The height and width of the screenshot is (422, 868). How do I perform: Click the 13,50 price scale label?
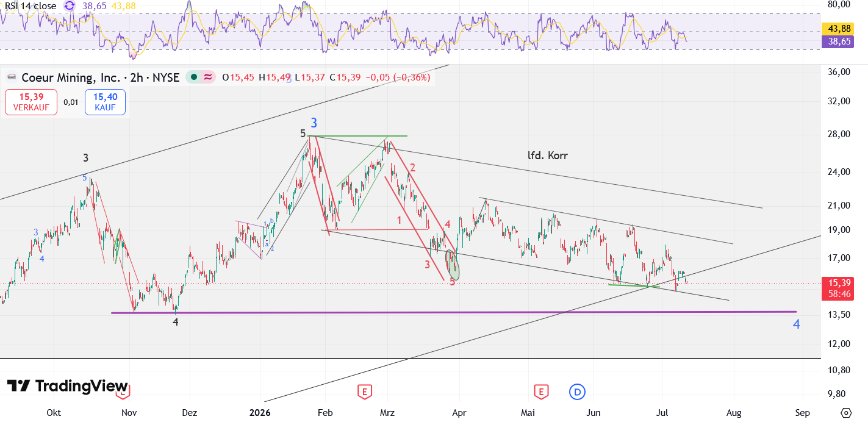coord(839,315)
